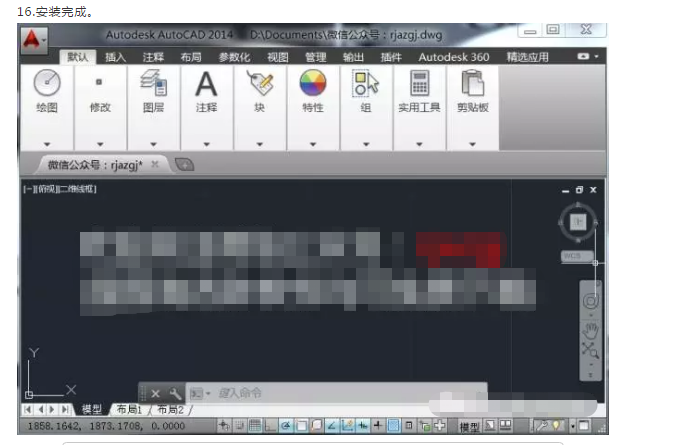
Task: Toggle Snap Mode in status bar
Action: [240, 425]
